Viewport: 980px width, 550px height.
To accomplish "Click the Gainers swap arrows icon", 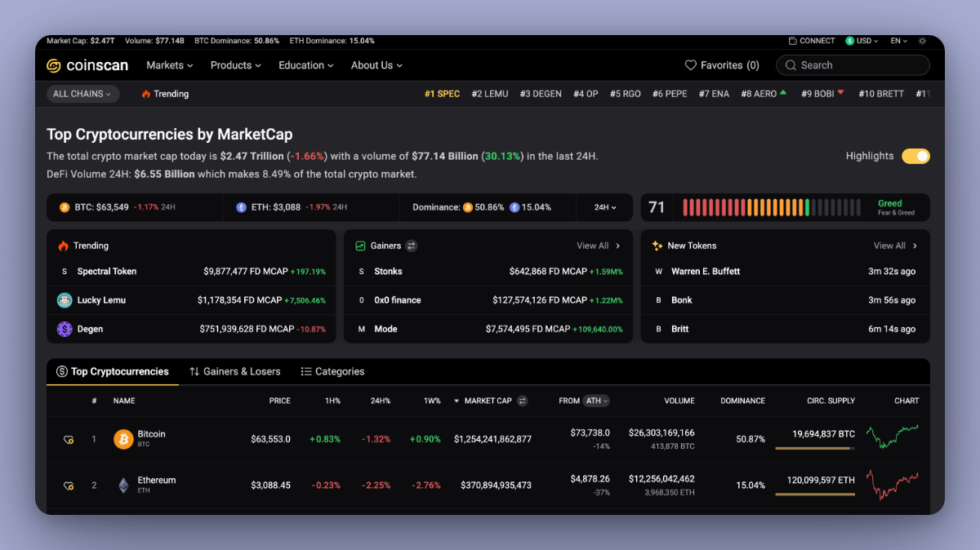I will (412, 246).
